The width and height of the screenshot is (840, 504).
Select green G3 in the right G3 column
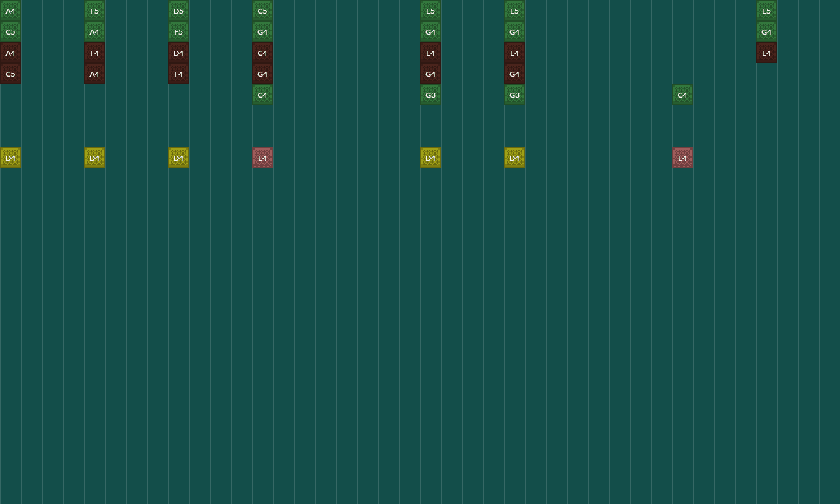(x=514, y=94)
